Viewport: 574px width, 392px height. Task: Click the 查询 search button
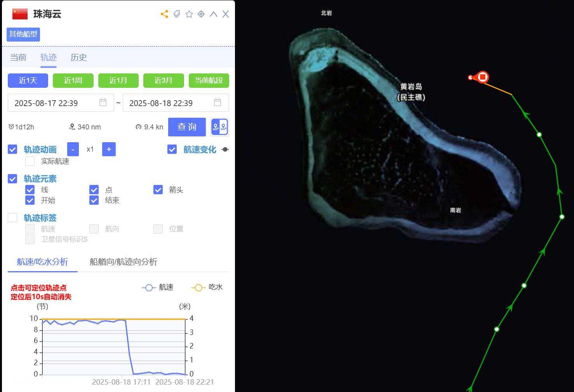pyautogui.click(x=187, y=127)
